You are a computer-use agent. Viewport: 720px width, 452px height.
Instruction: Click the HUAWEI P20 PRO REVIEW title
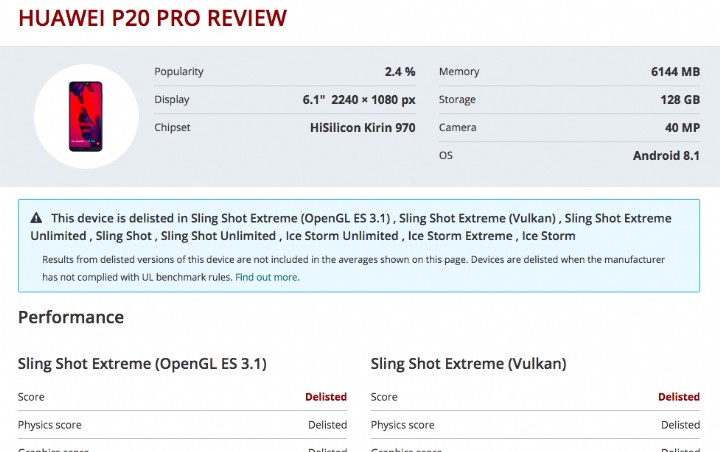[x=152, y=18]
